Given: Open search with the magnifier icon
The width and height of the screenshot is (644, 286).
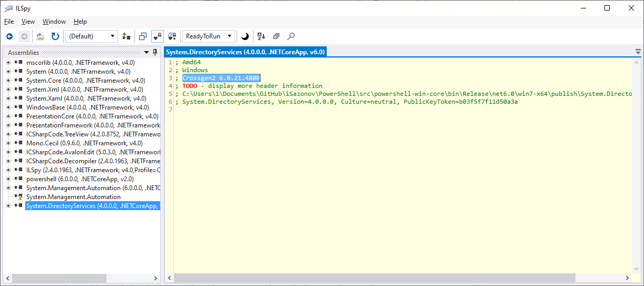Looking at the screenshot, I should pyautogui.click(x=291, y=36).
